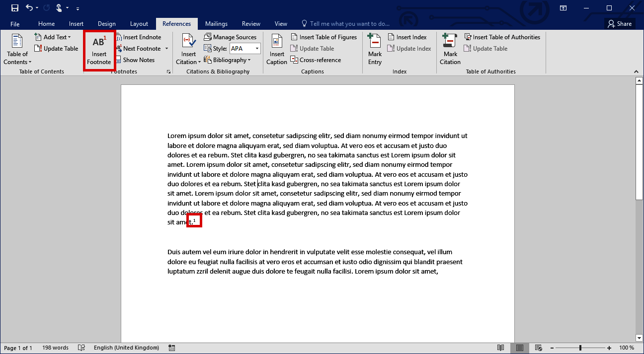Click Mark Entry in the Index group
644x354 pixels.
[374, 48]
